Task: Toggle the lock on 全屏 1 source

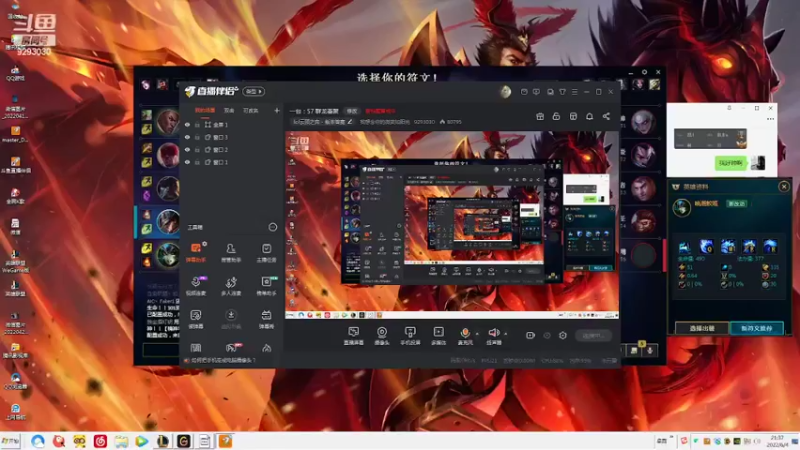Action: [197, 124]
